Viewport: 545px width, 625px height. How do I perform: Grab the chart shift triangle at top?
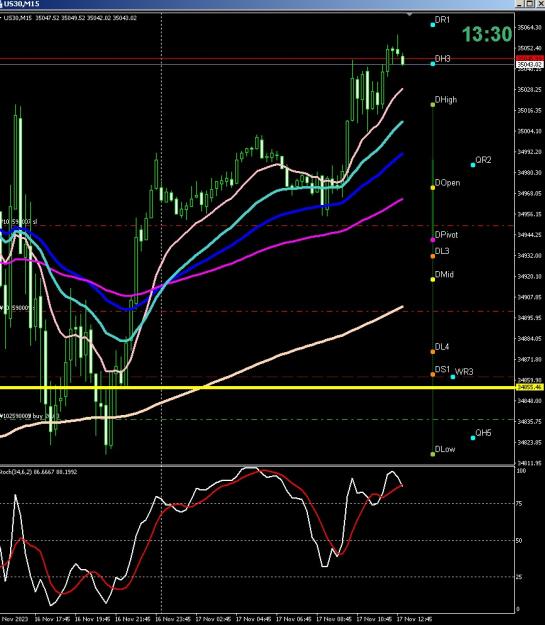point(409,14)
